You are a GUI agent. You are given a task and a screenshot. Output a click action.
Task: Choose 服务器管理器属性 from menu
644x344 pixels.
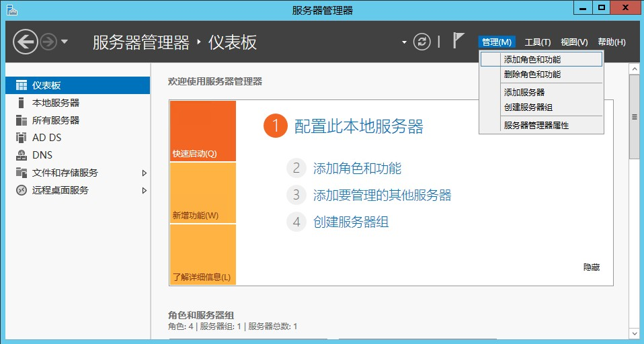coord(541,125)
